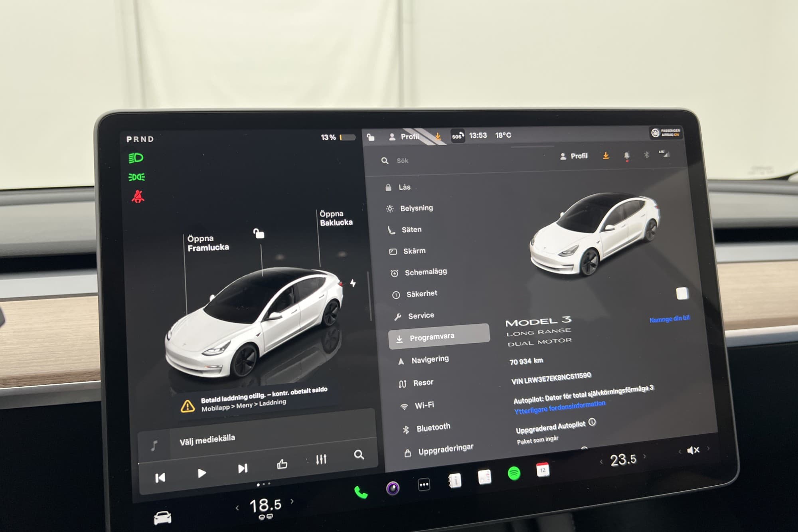Click the next track button
Viewport: 798px width, 532px height.
coord(243,469)
